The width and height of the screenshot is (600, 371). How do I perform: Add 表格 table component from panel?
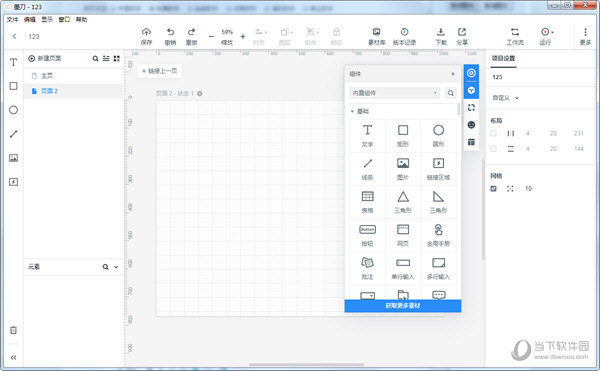(367, 202)
